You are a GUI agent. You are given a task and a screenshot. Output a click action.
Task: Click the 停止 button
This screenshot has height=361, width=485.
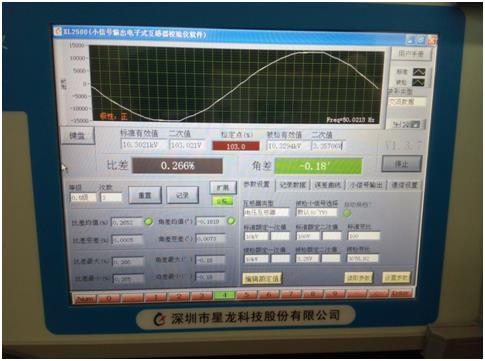click(402, 164)
